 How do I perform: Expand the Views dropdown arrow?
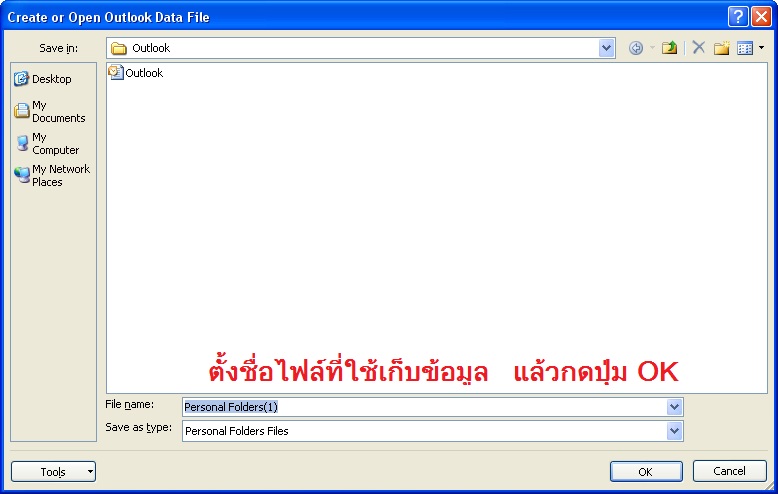click(761, 48)
